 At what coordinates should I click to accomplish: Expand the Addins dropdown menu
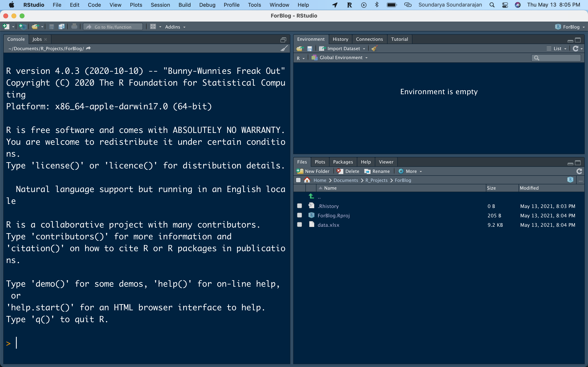click(175, 27)
